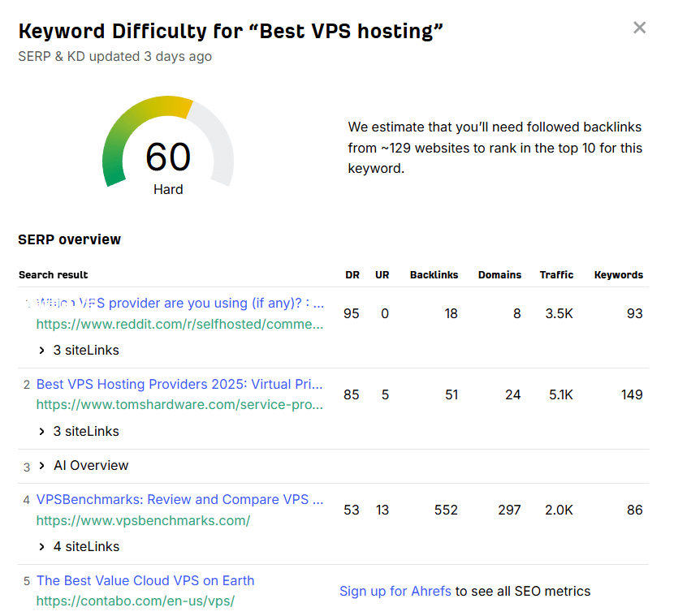The image size is (674, 616).
Task: Expand the AI Overview row
Action: 84,466
